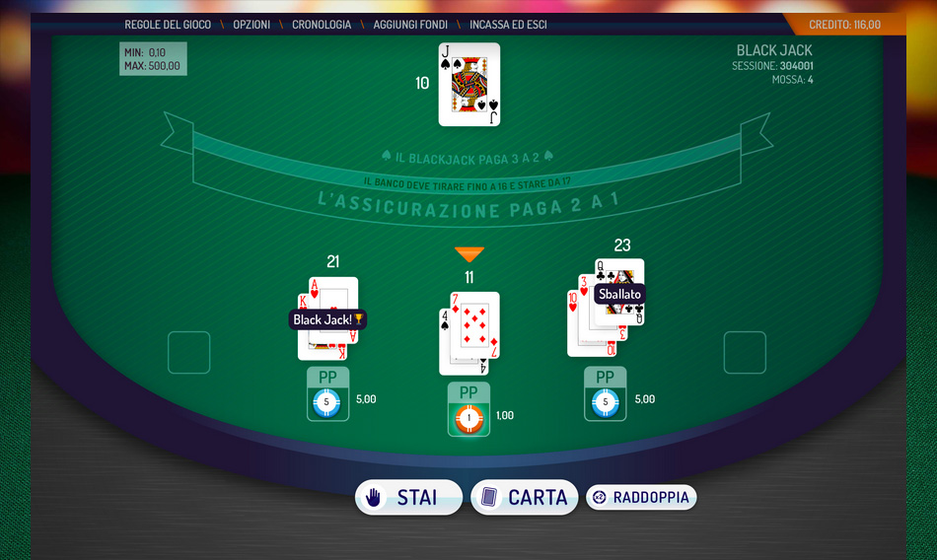Open the OPZIONI menu item
Image resolution: width=937 pixels, height=560 pixels.
click(252, 25)
